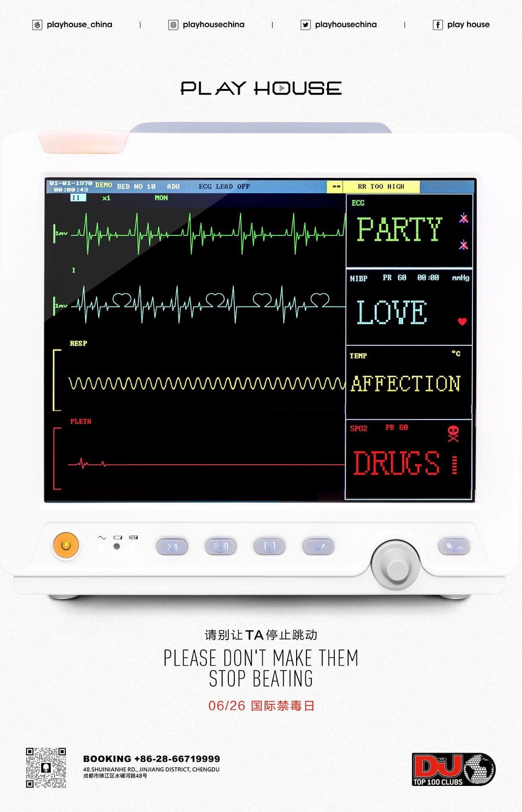The height and width of the screenshot is (812, 522).
Task: Click the Facebook icon
Action: 438,25
